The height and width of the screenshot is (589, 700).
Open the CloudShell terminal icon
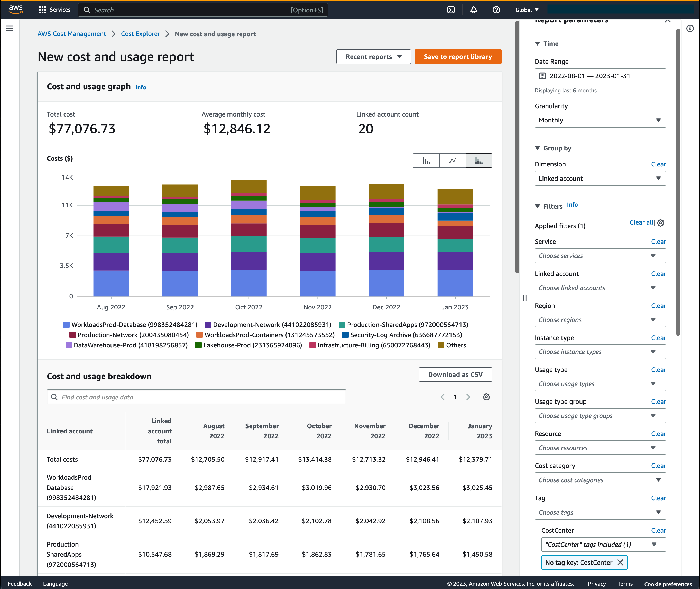451,10
